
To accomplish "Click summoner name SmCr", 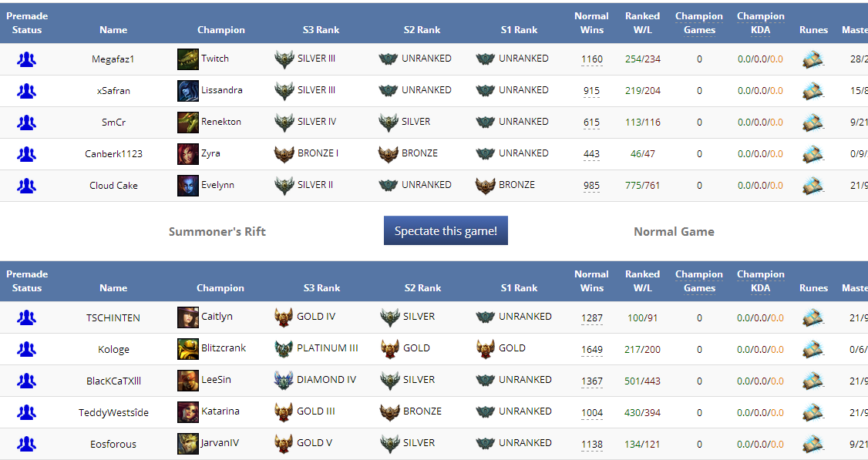I will tap(113, 123).
